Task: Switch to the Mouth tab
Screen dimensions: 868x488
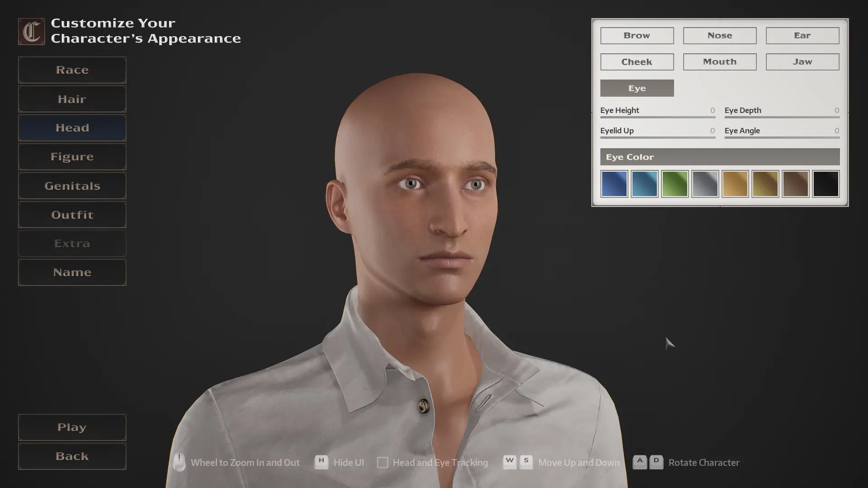Action: (719, 62)
